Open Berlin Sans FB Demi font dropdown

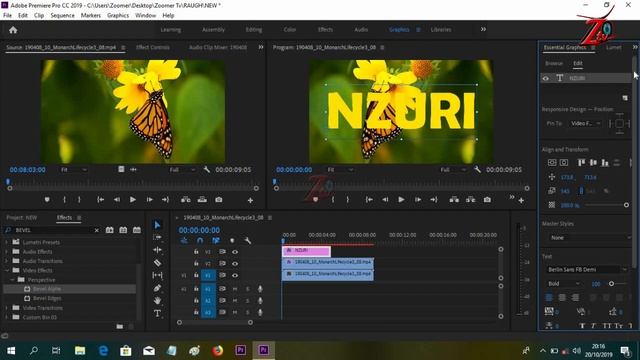(x=587, y=269)
